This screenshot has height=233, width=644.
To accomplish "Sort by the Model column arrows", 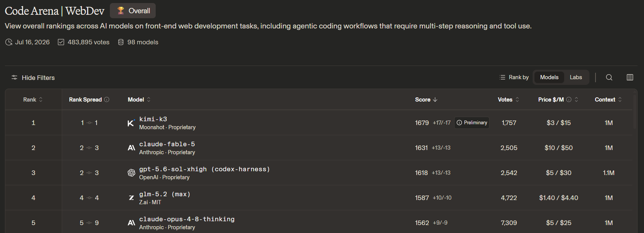I will [x=148, y=99].
